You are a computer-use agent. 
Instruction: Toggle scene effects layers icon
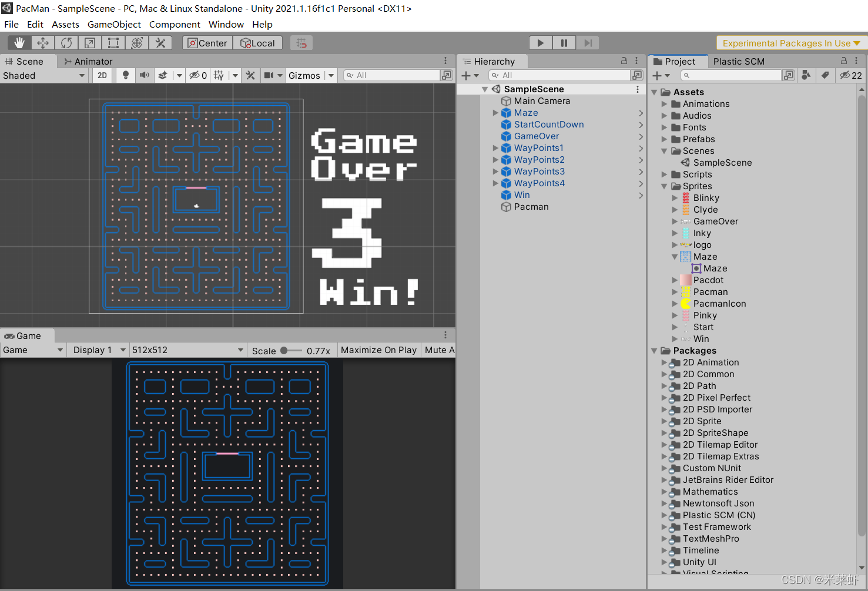(x=163, y=75)
